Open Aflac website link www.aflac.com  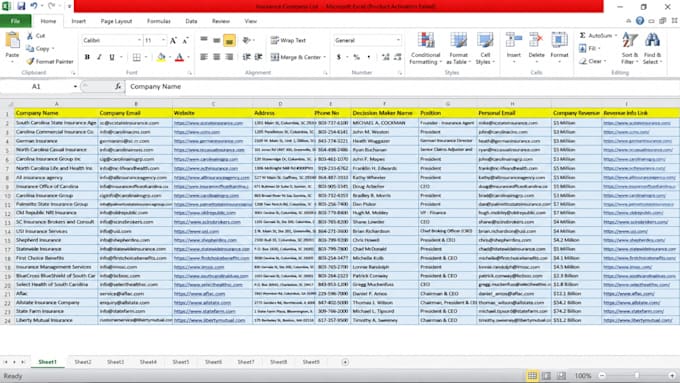199,294
